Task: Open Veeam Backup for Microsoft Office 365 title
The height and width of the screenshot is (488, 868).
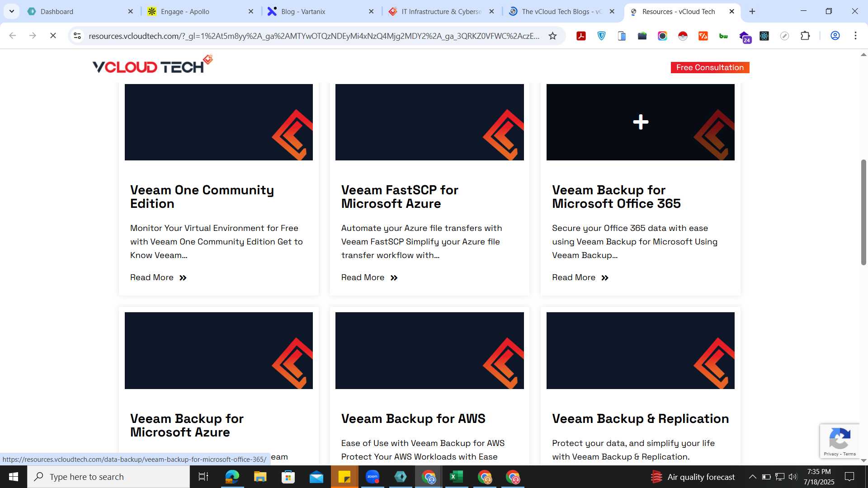Action: click(x=616, y=197)
